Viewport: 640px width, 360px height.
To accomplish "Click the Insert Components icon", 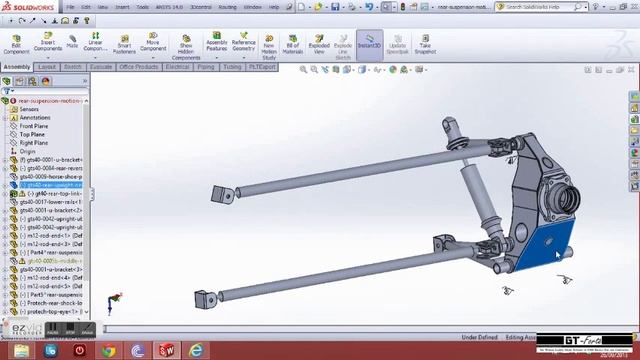I will (x=48, y=37).
